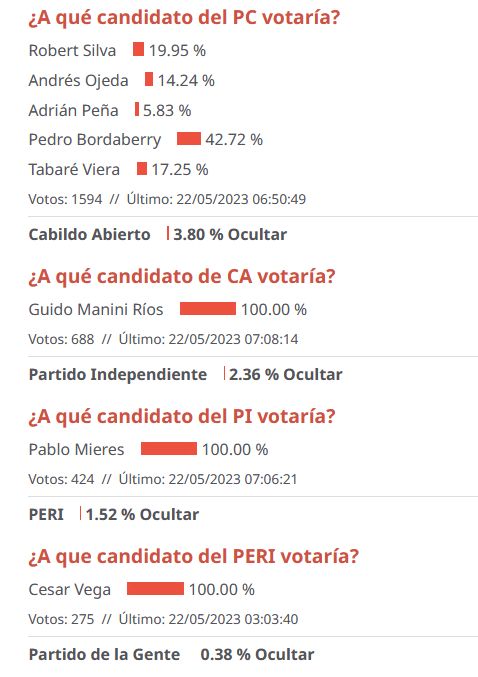Choose Andrés Ojeda in PC list
The image size is (478, 677).
[79, 80]
